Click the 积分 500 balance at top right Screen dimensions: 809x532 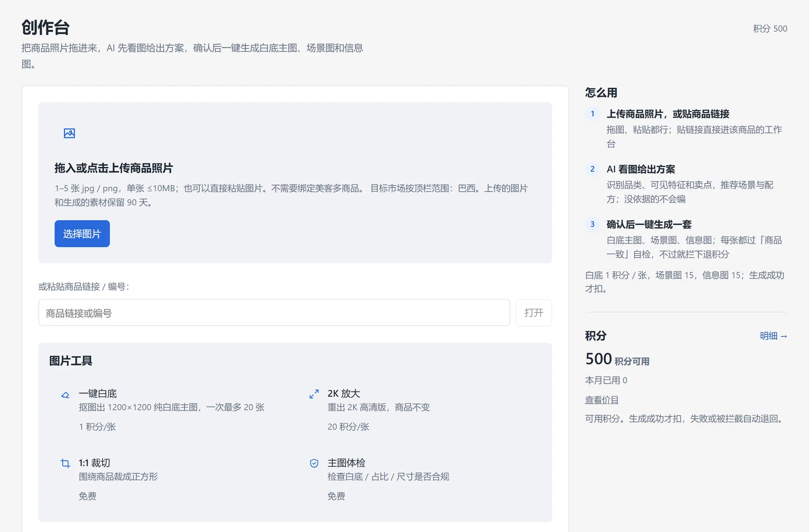(x=770, y=29)
